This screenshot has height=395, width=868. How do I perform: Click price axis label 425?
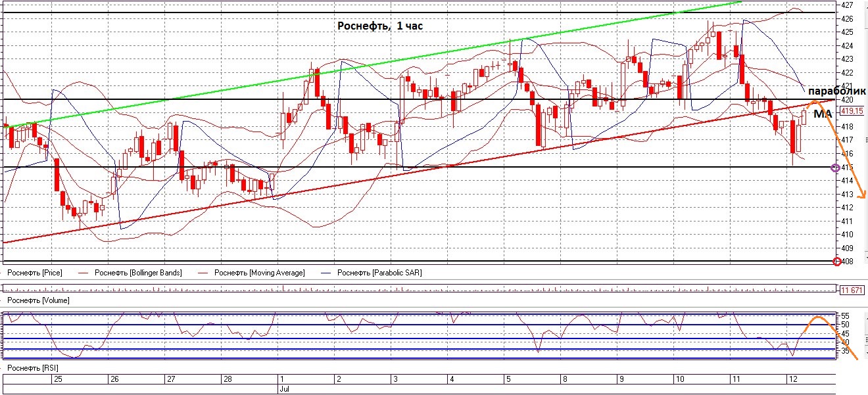coord(846,32)
